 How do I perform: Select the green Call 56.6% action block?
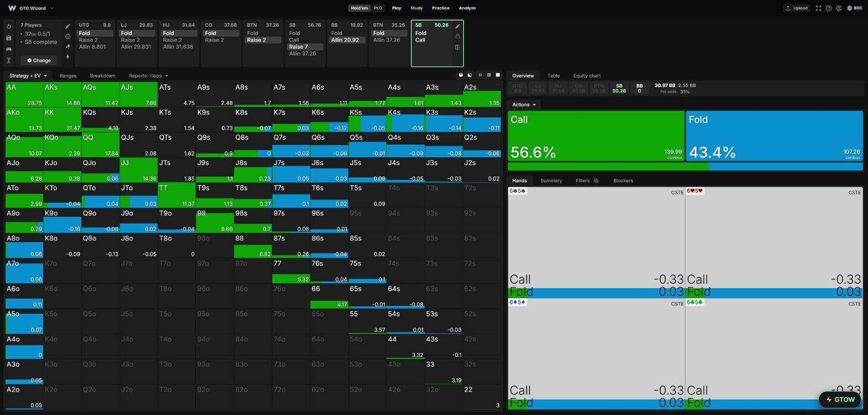coord(596,136)
